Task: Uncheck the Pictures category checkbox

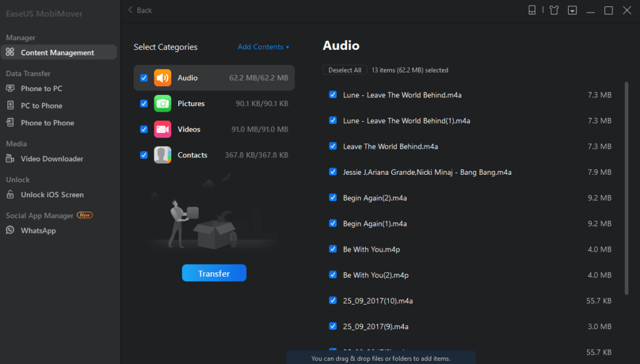Action: pyautogui.click(x=144, y=104)
